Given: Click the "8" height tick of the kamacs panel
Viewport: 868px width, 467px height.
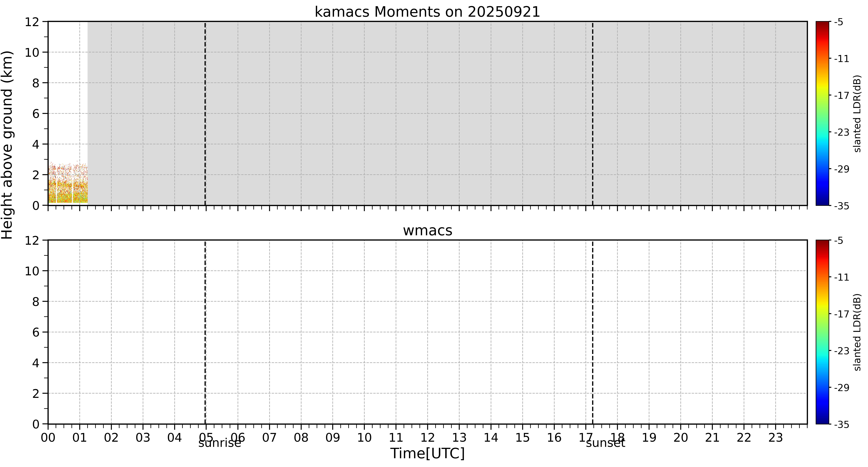Looking at the screenshot, I should click(x=36, y=83).
